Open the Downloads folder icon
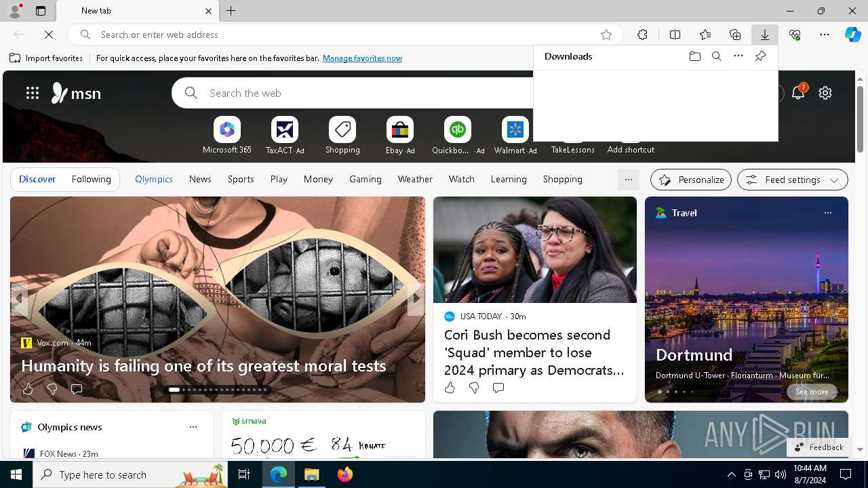The height and width of the screenshot is (488, 868). click(694, 56)
